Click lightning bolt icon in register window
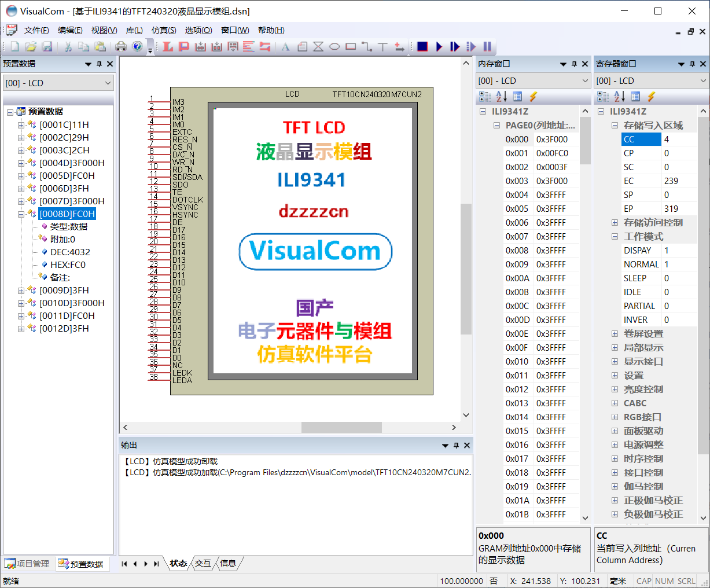Screen dimensions: 710x588 coord(652,97)
